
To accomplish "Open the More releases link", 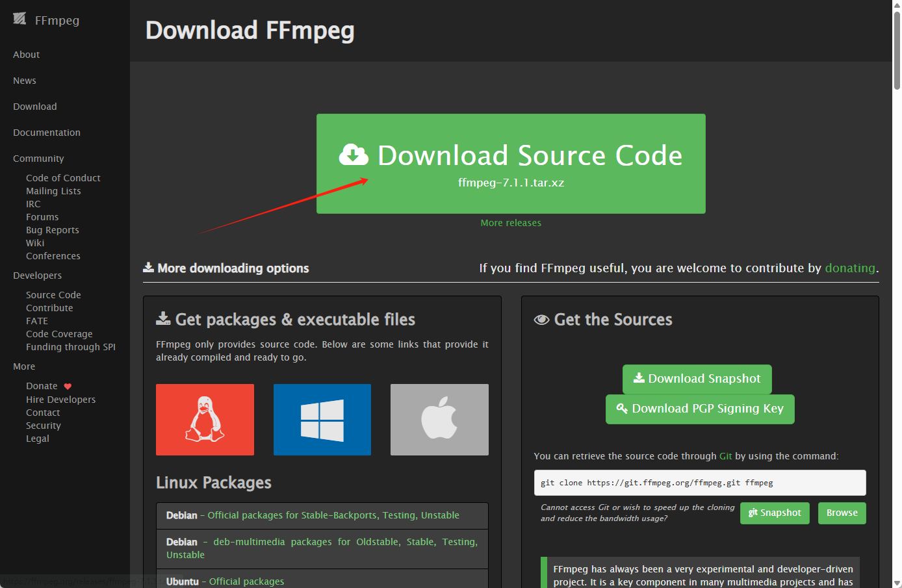I will tap(510, 222).
